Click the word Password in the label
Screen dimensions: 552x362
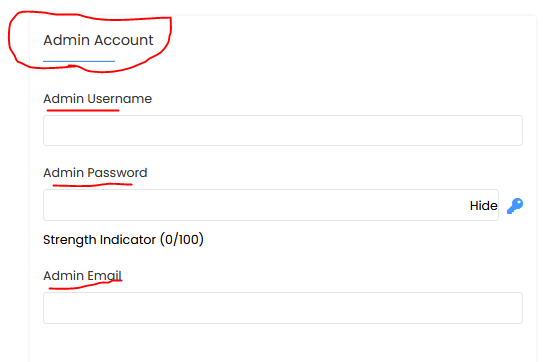click(x=117, y=173)
